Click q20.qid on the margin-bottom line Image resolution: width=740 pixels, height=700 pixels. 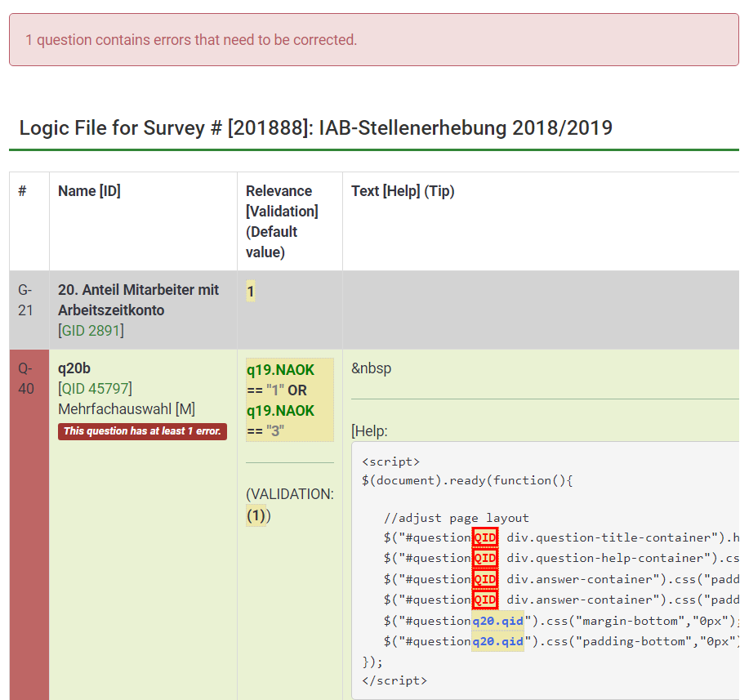coord(497,621)
